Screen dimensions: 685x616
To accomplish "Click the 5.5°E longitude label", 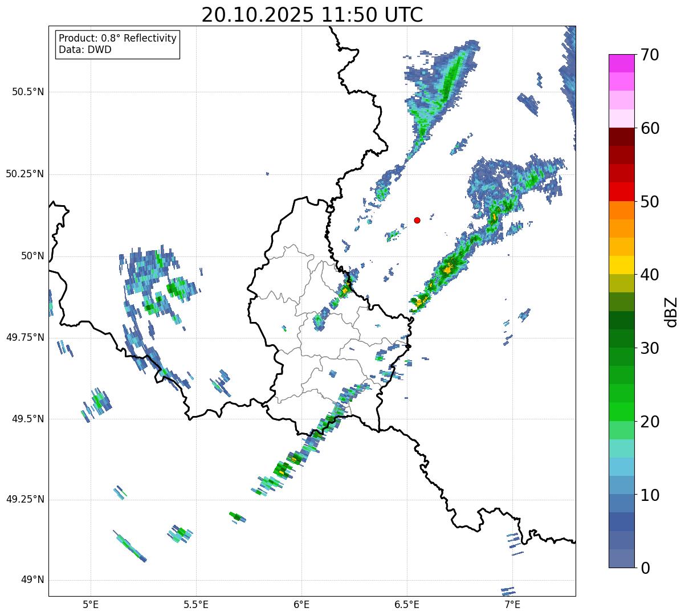I will tap(196, 604).
